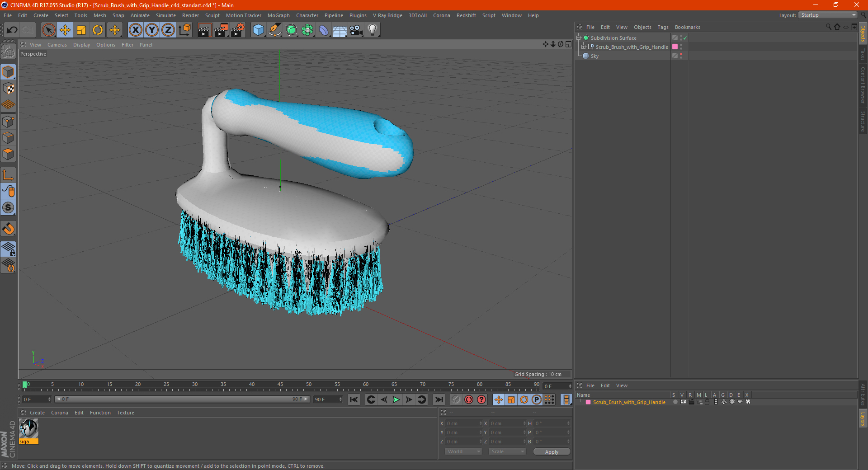Open Edit Render Settings
868x470 pixels.
[x=238, y=30]
